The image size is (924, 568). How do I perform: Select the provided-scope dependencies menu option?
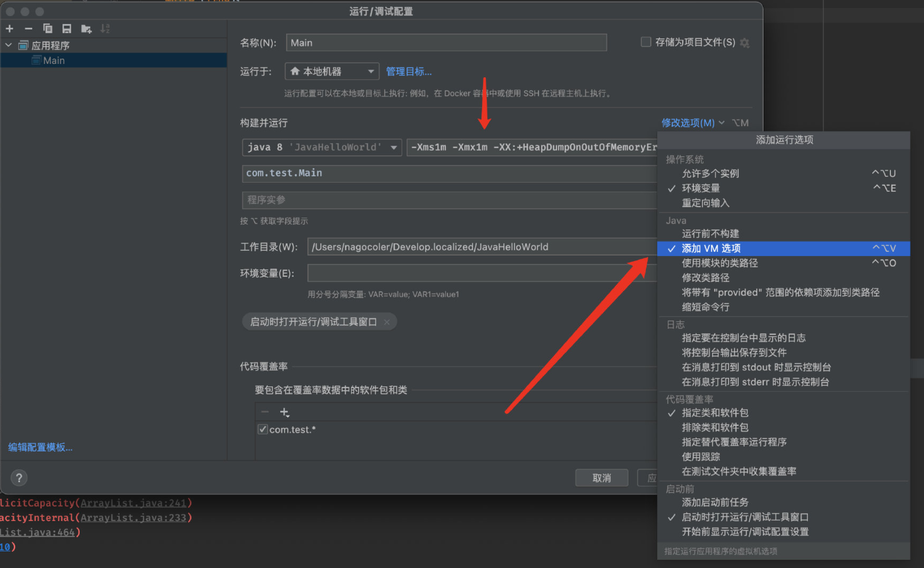click(x=784, y=293)
